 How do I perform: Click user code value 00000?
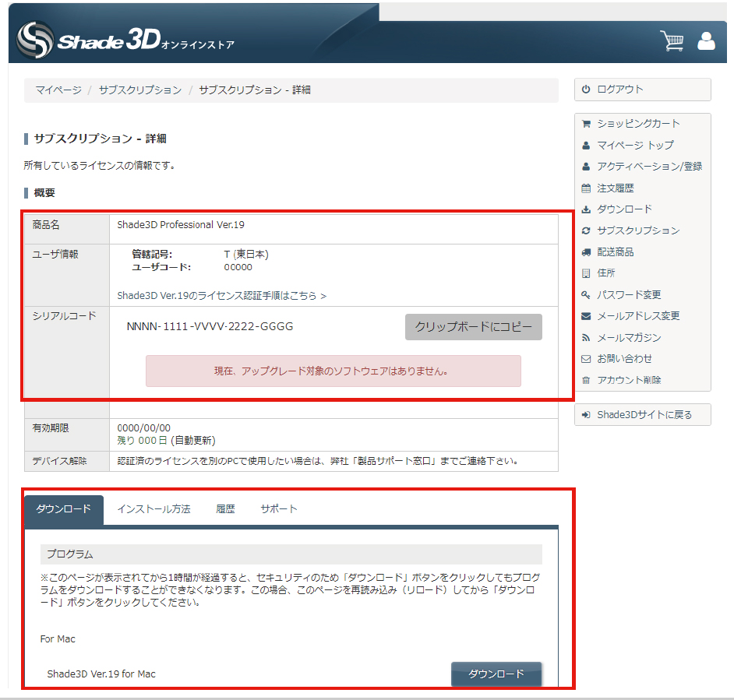pyautogui.click(x=238, y=267)
